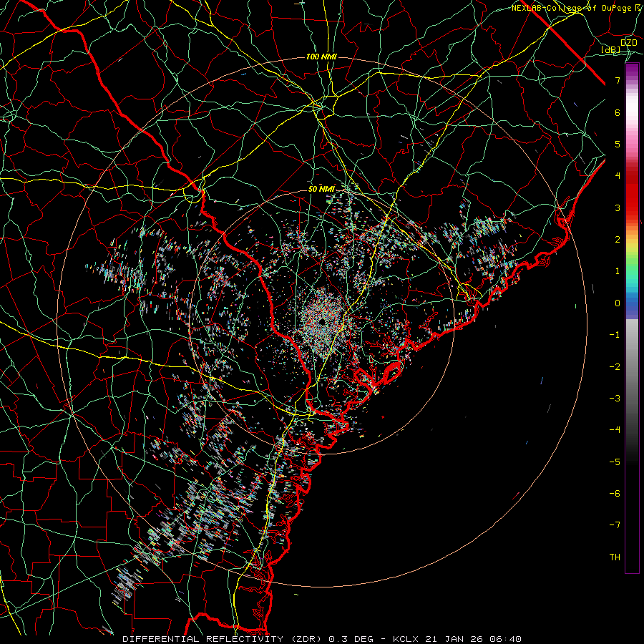
Task: Click the "7" value on the color scale
Action: (618, 80)
